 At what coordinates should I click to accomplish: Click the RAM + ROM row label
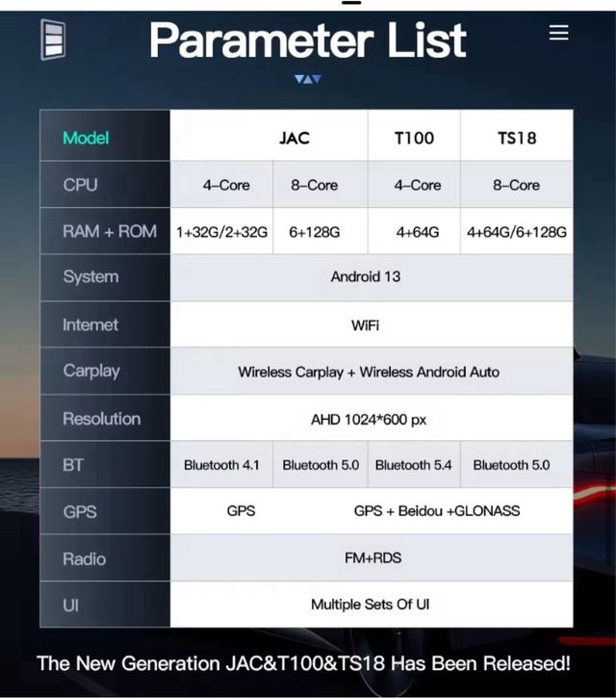click(x=110, y=231)
